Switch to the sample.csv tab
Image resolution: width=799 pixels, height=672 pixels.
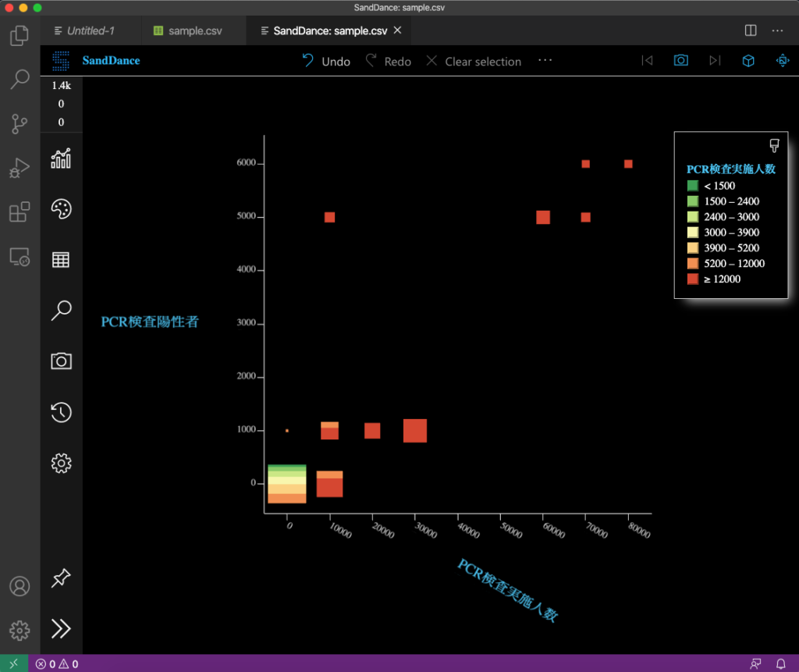click(187, 31)
